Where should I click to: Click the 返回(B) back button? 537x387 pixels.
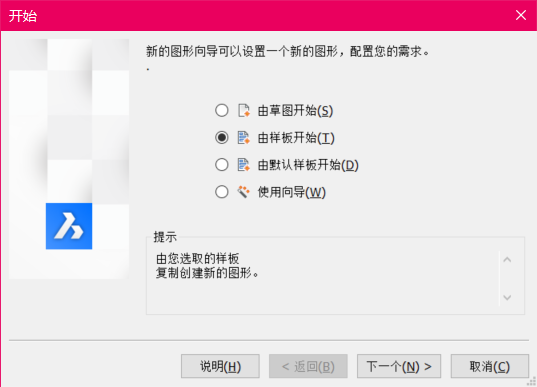308,366
